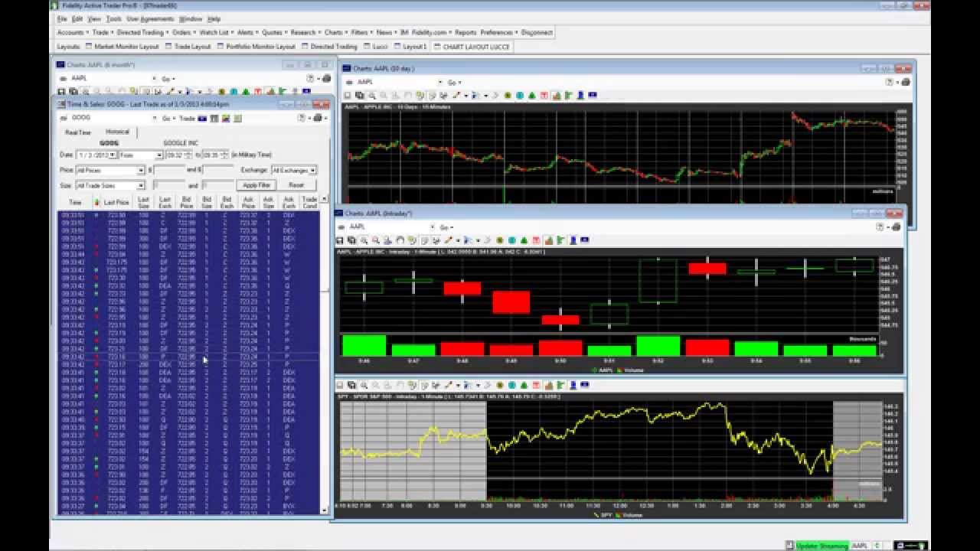The height and width of the screenshot is (551, 980).
Task: Click the copy icon in 30-day chart toolbar
Action: [360, 95]
